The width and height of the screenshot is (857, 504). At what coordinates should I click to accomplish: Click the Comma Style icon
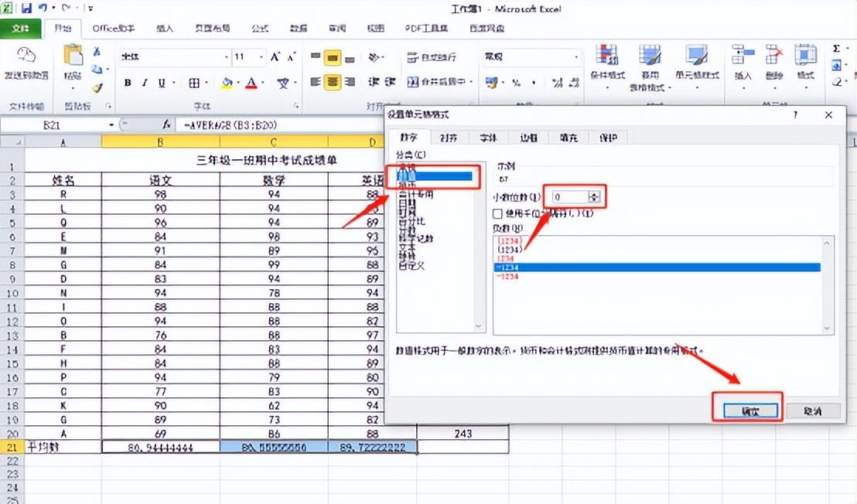click(x=534, y=83)
